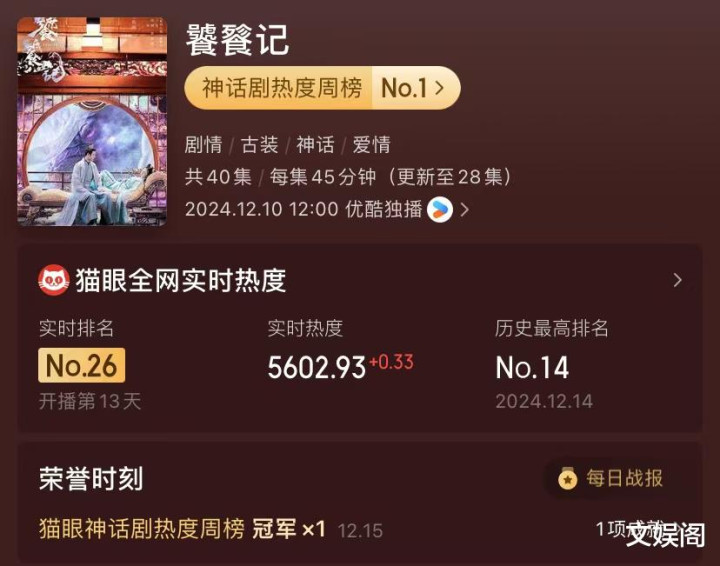
Task: Open chevron beside 优酷独播
Action: tap(465, 210)
